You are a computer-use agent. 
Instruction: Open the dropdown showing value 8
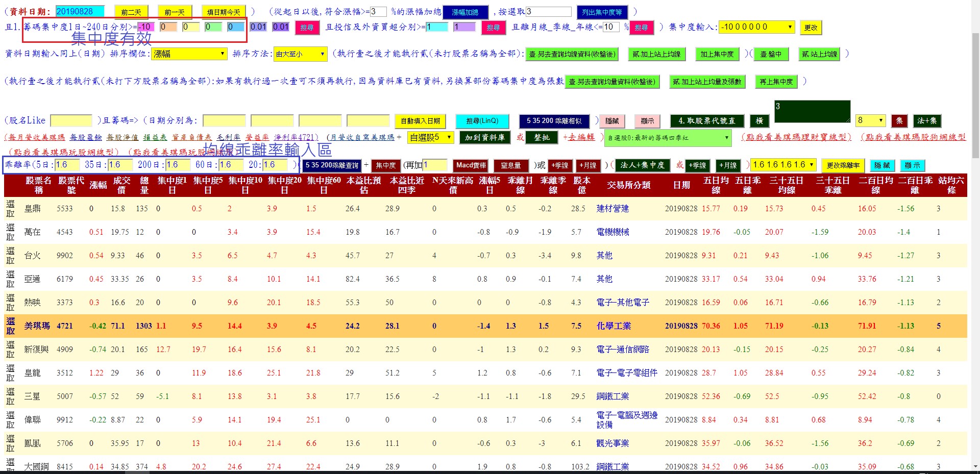(x=871, y=120)
